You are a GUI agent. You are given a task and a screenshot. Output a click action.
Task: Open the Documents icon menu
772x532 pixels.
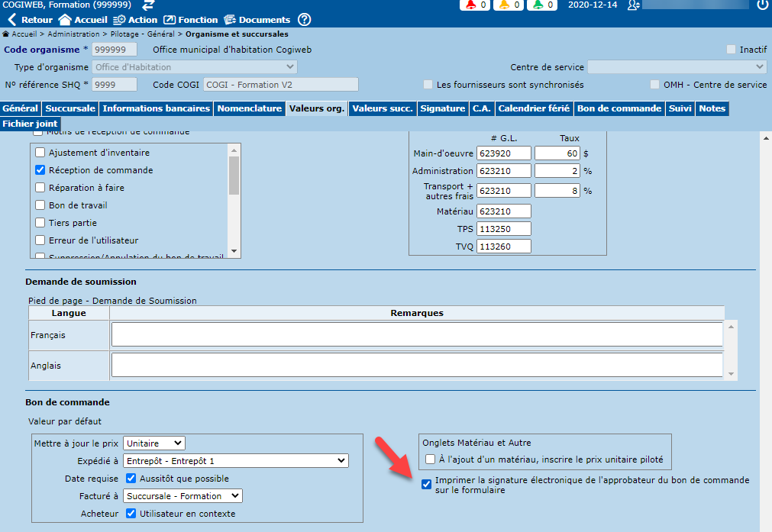coord(230,20)
